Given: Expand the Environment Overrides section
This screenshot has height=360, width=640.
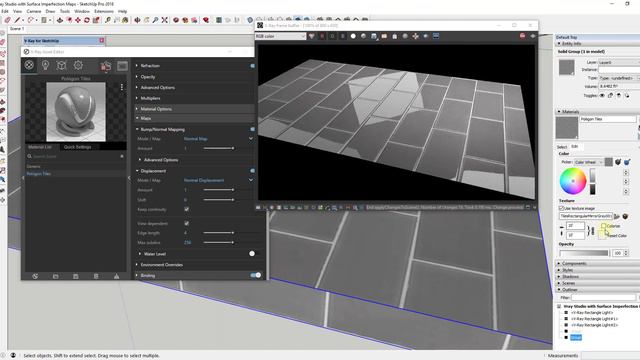Looking at the screenshot, I should point(162,265).
